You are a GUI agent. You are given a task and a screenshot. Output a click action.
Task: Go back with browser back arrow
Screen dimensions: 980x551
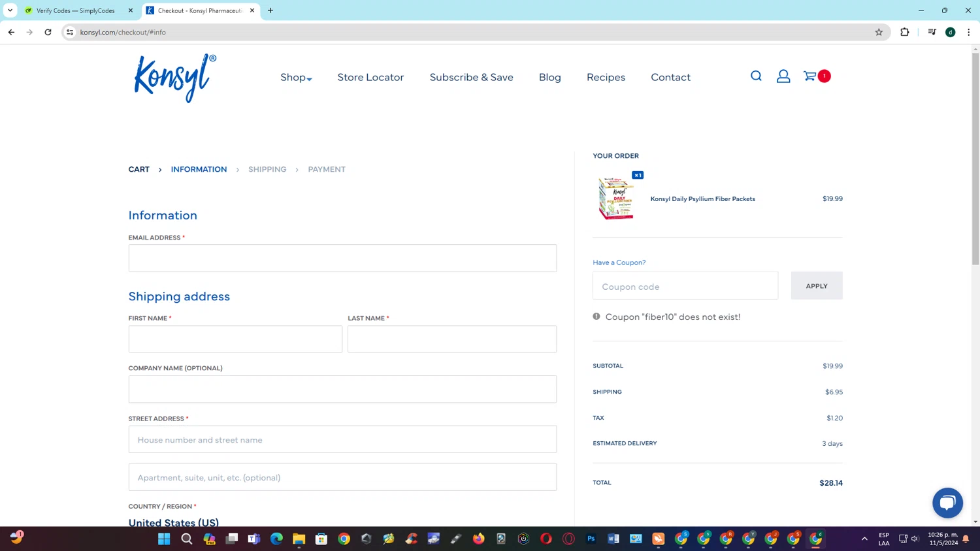11,32
